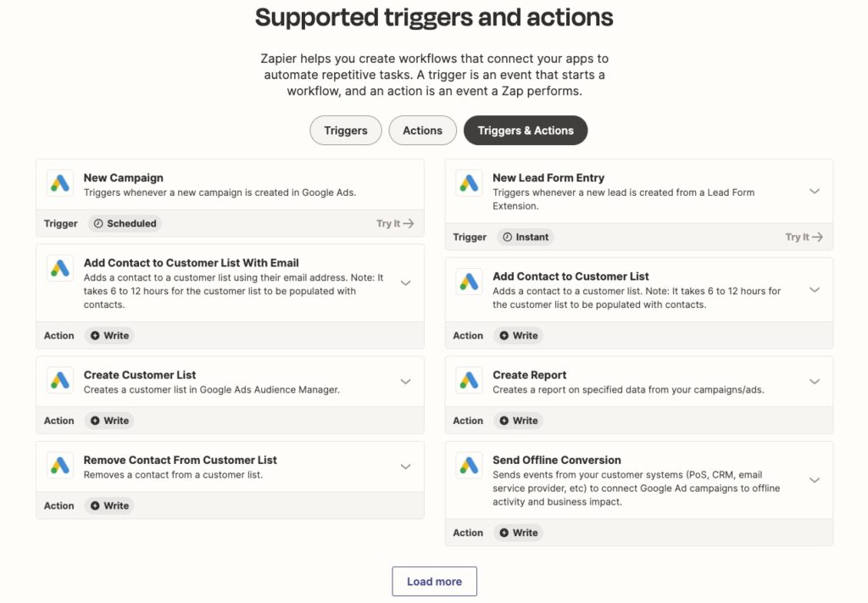Click the Scheduled badge label

click(x=131, y=224)
